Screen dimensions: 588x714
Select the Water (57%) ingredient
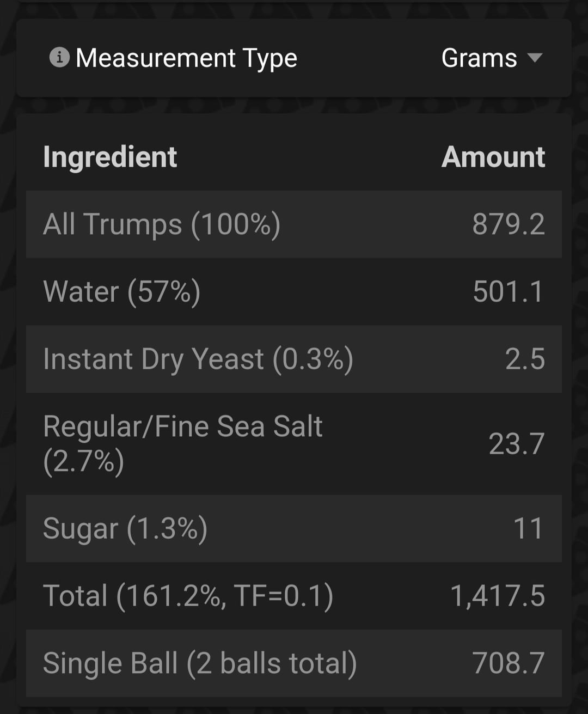[x=122, y=291]
